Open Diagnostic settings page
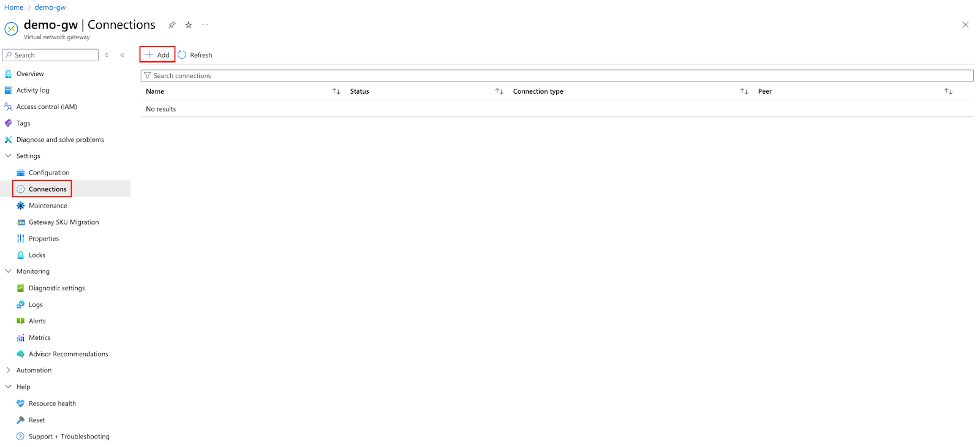The width and height of the screenshot is (980, 447). [x=57, y=288]
